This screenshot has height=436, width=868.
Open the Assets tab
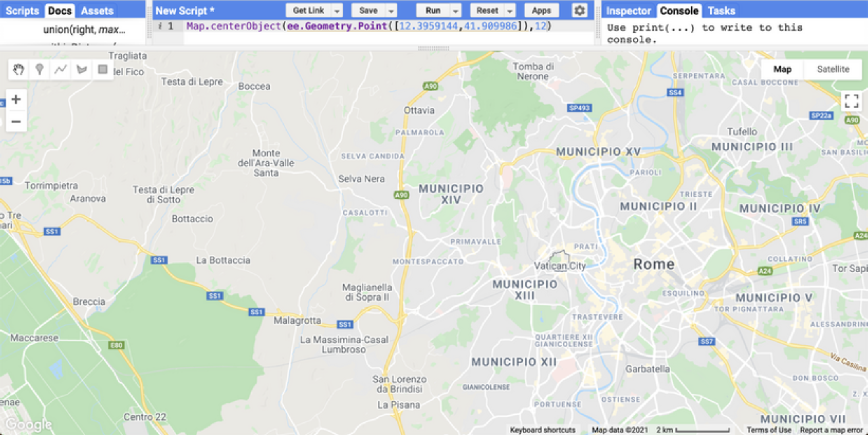click(97, 11)
